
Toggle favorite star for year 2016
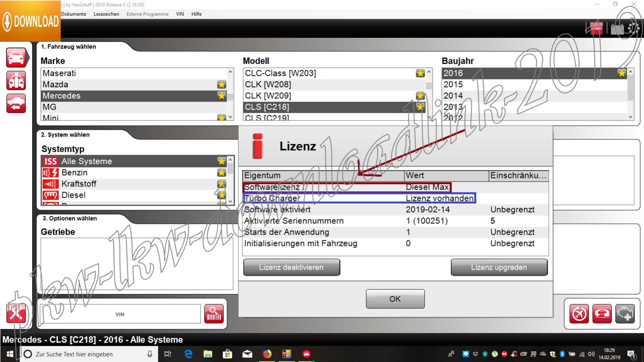(x=622, y=73)
